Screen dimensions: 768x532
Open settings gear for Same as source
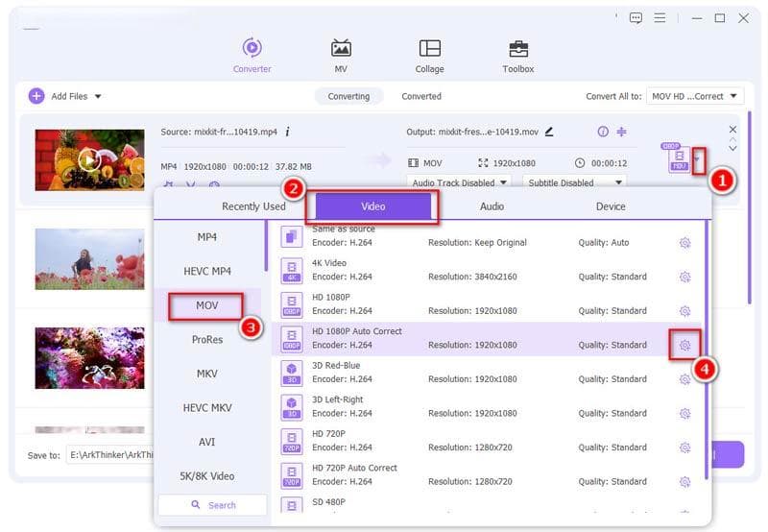[684, 243]
